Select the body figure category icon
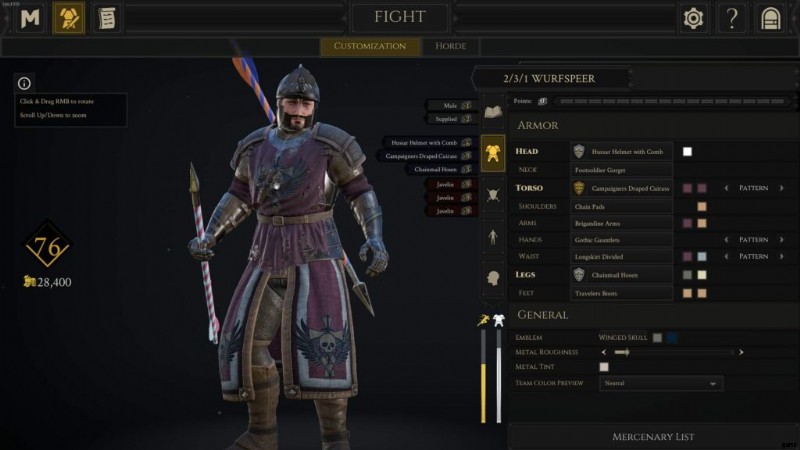This screenshot has height=450, width=800. point(492,237)
